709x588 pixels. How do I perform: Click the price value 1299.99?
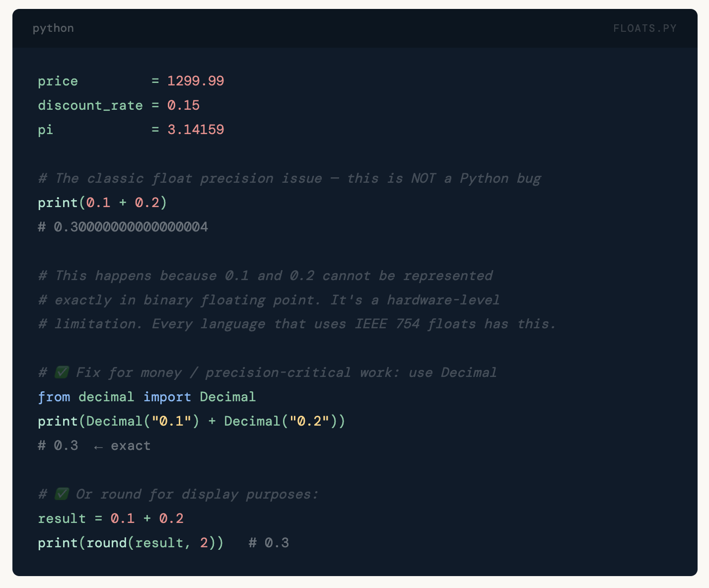click(196, 81)
